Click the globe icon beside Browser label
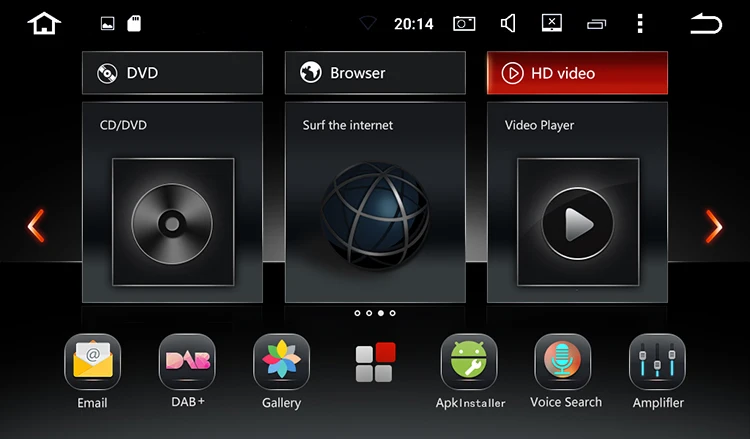The width and height of the screenshot is (750, 439). [310, 73]
